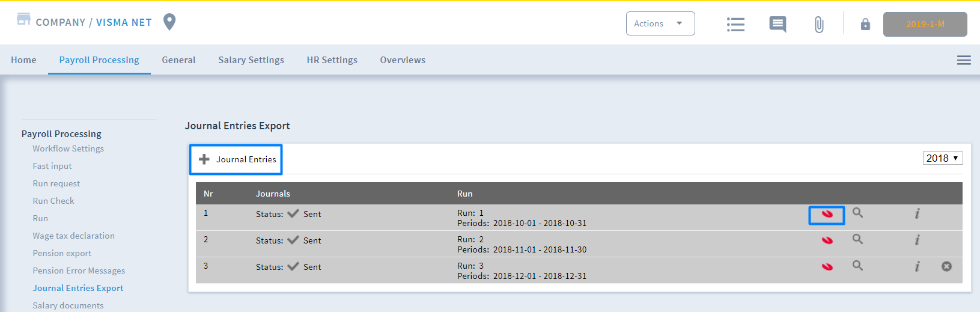Open Wage tax declaration

(73, 236)
